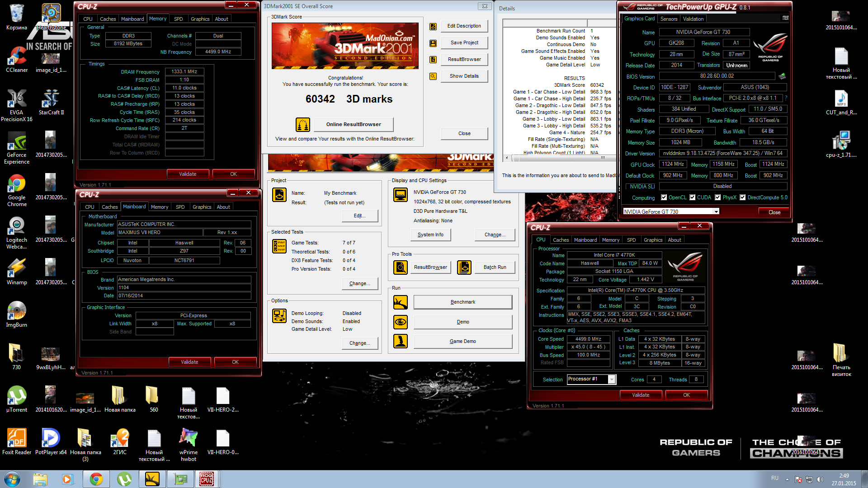Open EVGA PrecisionX 16 desktop shortcut
868x488 pixels.
coord(17,106)
